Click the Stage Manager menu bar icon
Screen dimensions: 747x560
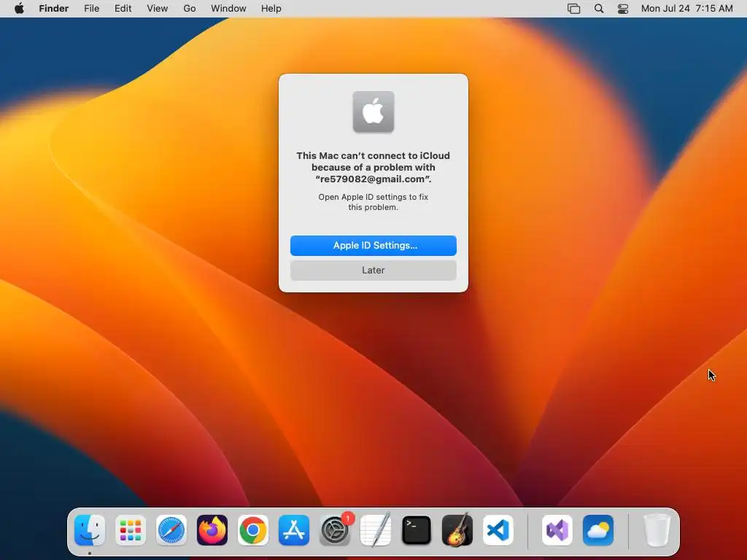coord(574,9)
